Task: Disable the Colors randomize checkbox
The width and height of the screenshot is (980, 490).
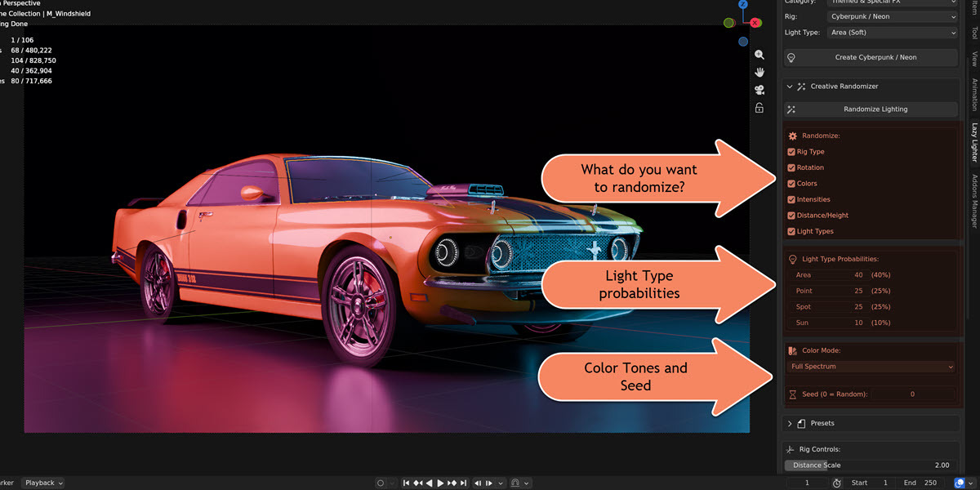Action: 791,184
